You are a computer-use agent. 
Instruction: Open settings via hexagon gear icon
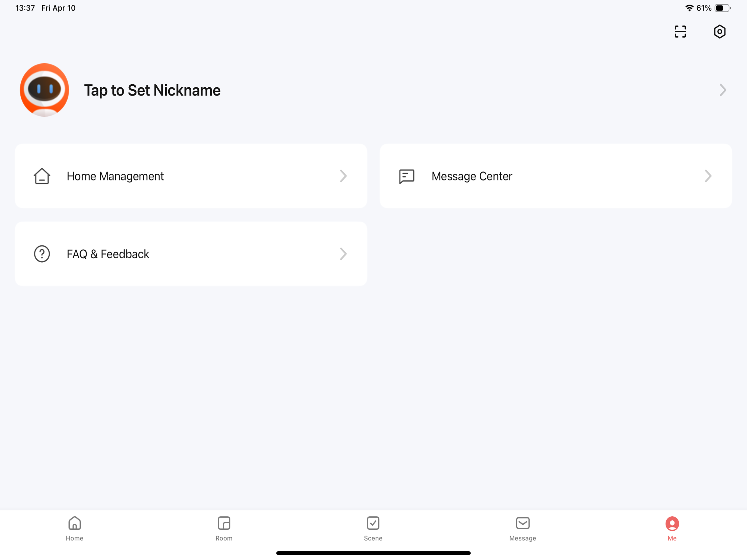[x=720, y=32]
